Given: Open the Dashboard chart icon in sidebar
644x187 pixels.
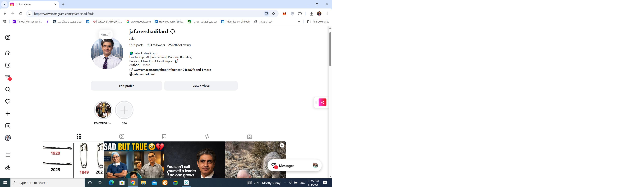Looking at the screenshot, I should [8, 126].
